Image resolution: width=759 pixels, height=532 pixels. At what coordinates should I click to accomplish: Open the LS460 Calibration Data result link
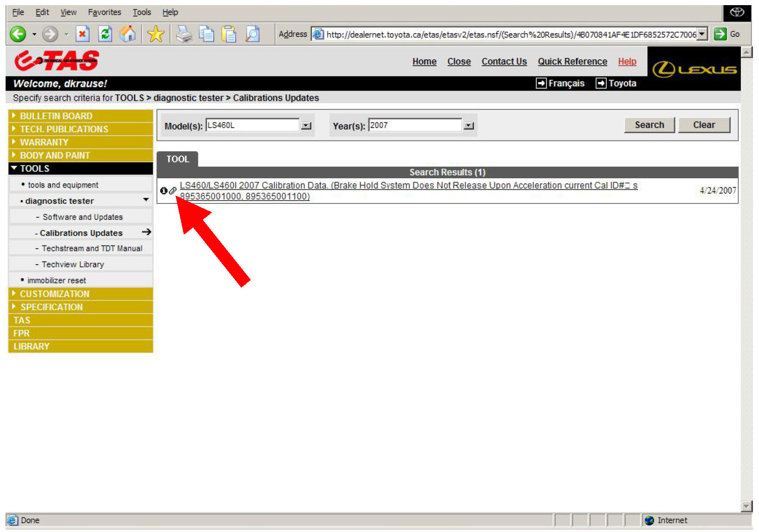[408, 186]
